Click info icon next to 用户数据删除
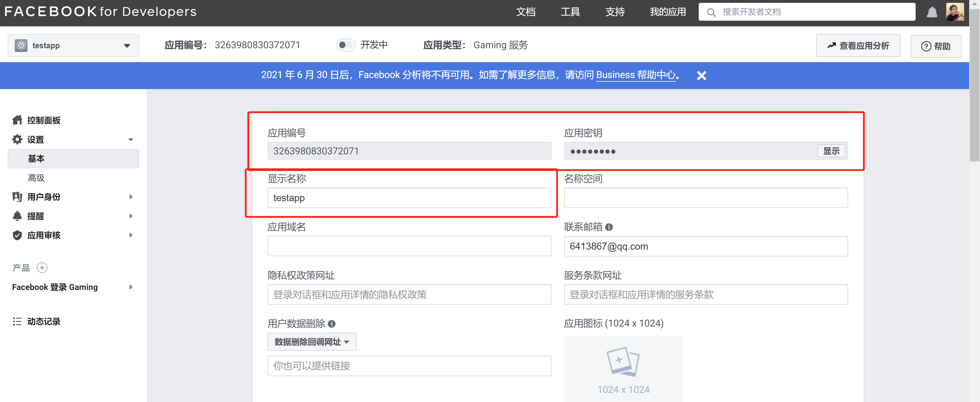 (332, 324)
